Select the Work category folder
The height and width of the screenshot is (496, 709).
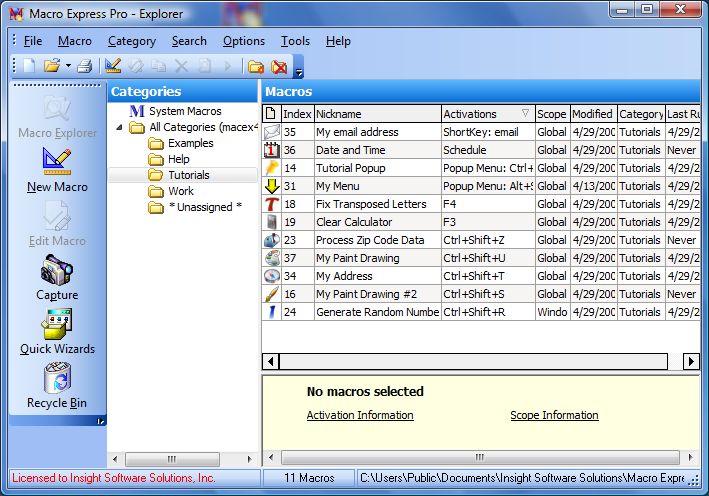[181, 191]
